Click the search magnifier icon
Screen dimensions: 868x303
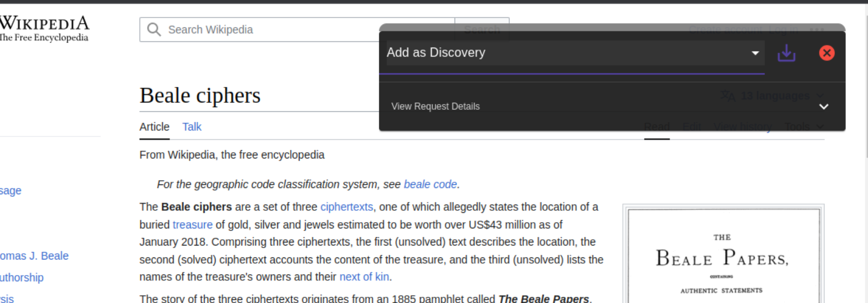(x=153, y=30)
